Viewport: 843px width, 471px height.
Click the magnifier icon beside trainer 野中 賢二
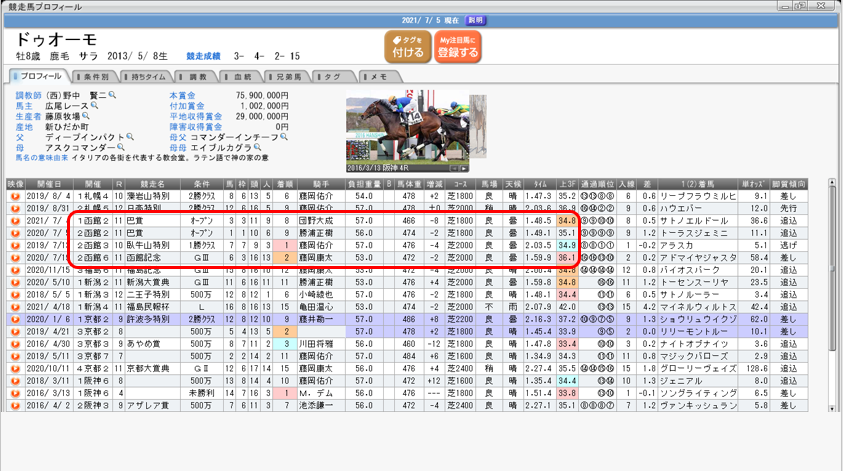[x=112, y=95]
